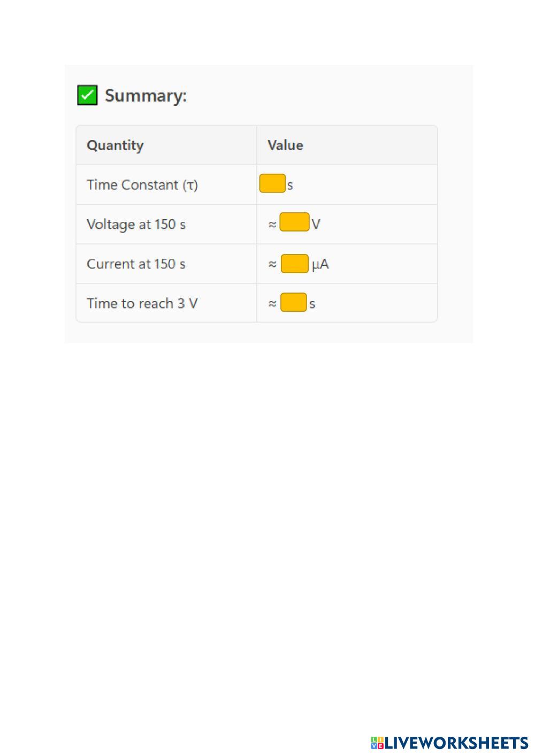This screenshot has height=756, width=535.
Task: Click the ≈ symbol in the Voltage row
Action: tap(272, 225)
